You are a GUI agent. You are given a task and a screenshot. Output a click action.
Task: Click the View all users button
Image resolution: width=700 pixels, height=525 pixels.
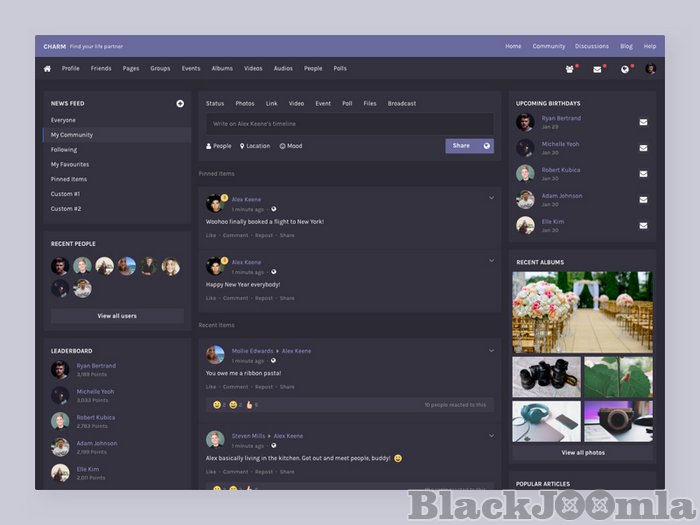click(x=117, y=316)
